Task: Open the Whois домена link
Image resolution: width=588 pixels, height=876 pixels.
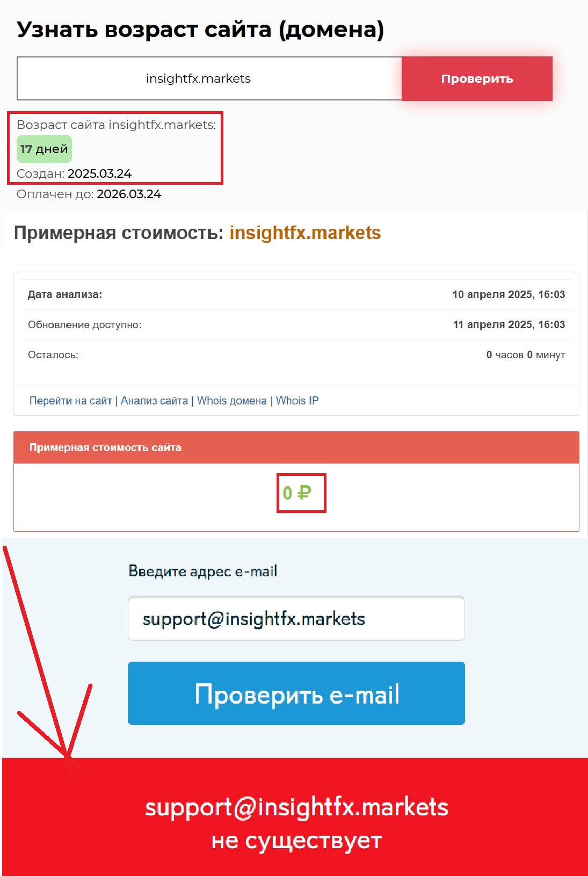Action: coord(231,401)
